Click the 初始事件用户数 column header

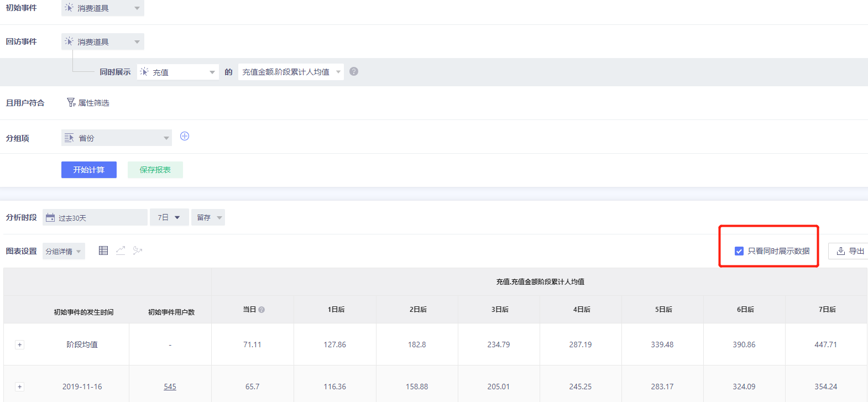point(171,312)
